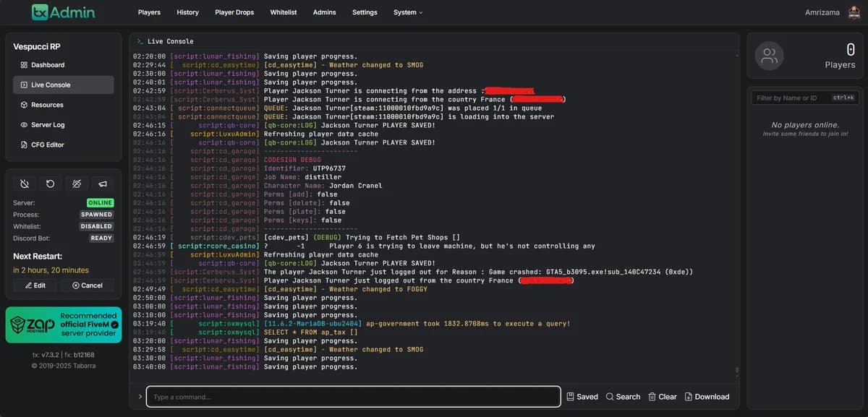Open the Saved commands panel

[x=582, y=396]
